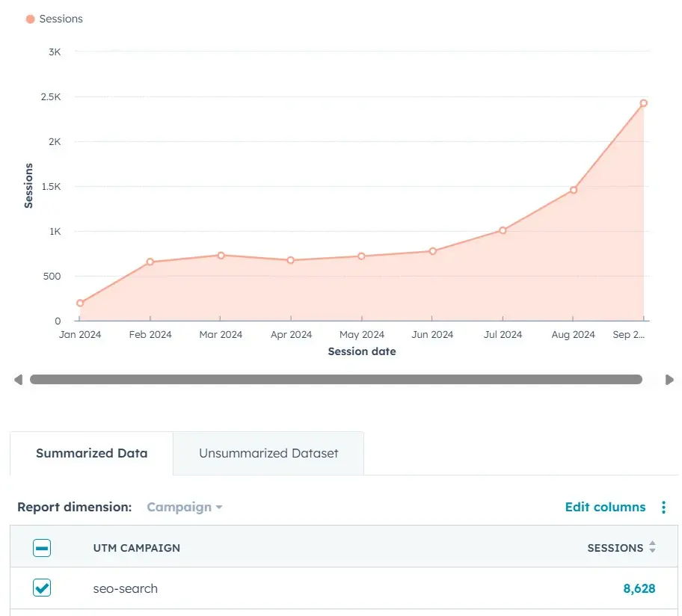
Task: Click the left scroll arrow under chart
Action: (x=18, y=380)
